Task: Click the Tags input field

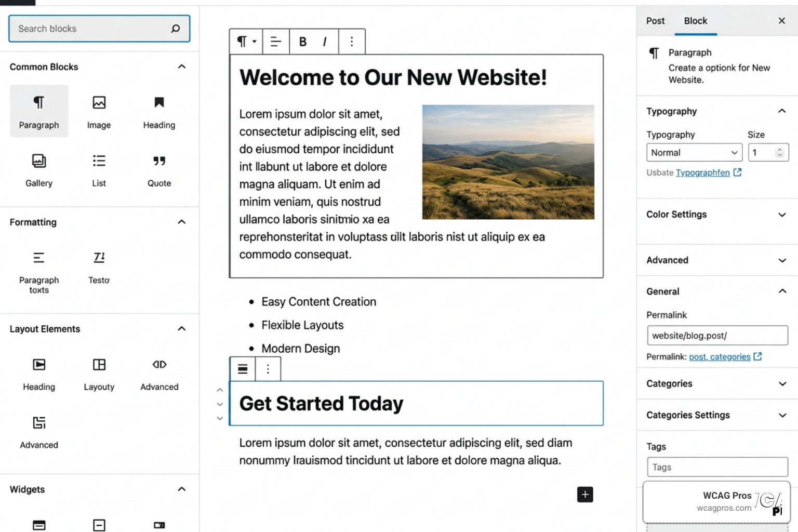Action: click(717, 467)
